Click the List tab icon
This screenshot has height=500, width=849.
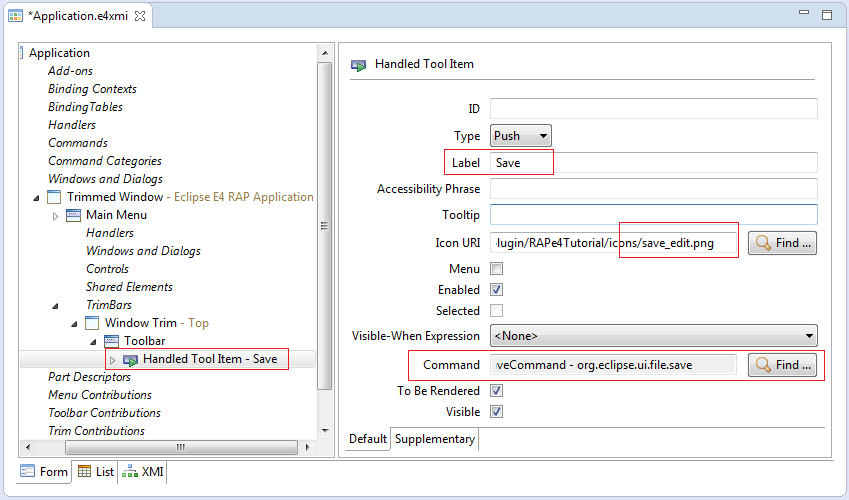coord(84,471)
